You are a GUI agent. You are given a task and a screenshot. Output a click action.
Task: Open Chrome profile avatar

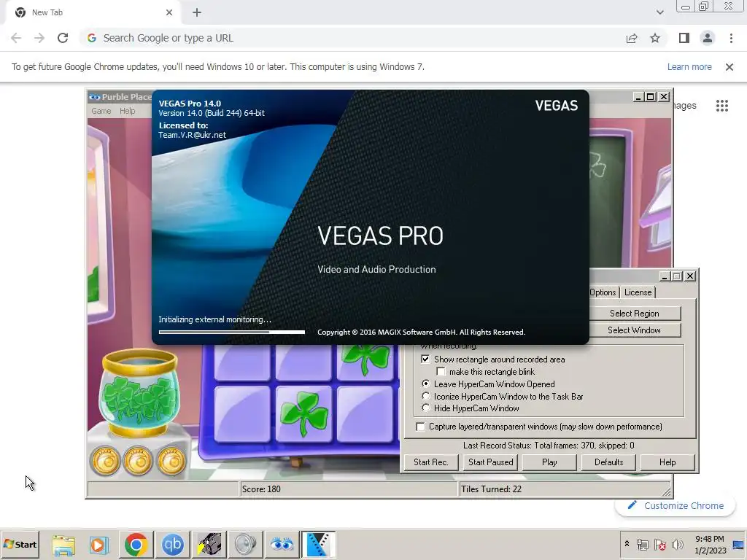(x=708, y=38)
